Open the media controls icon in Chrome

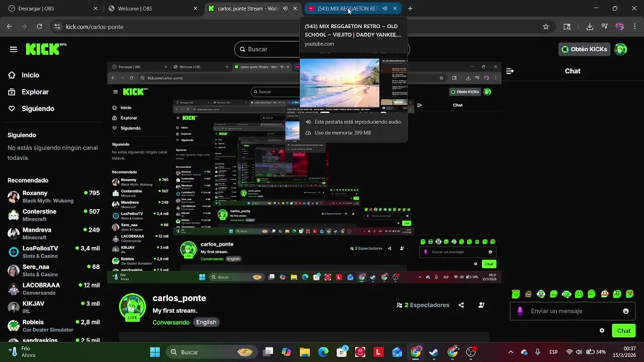click(x=605, y=27)
